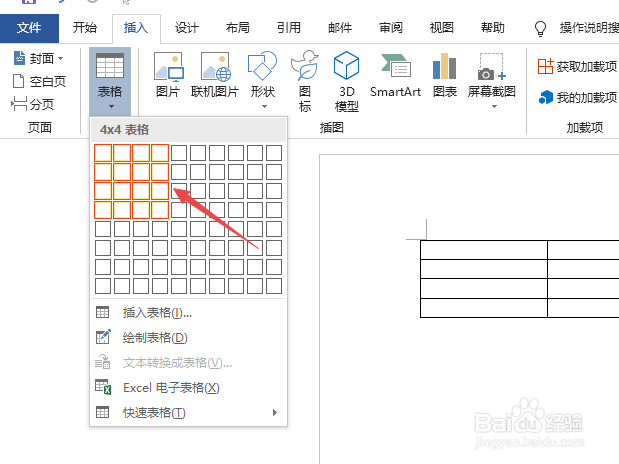Insert a 3D 模型 model
This screenshot has width=619, height=464.
[347, 82]
